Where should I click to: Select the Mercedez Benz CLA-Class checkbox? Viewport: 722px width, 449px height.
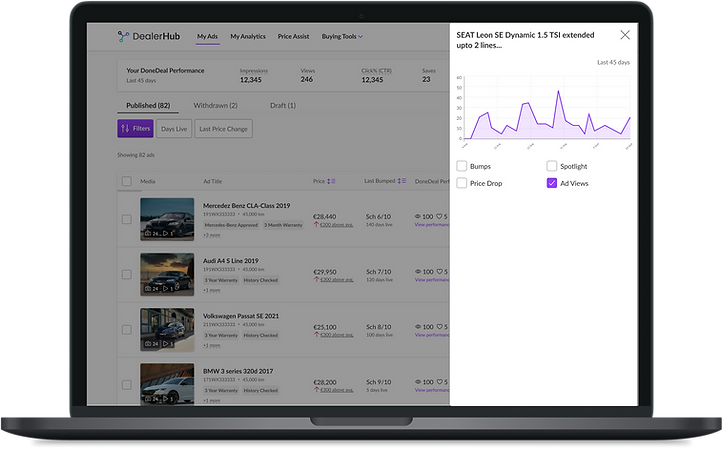(127, 219)
